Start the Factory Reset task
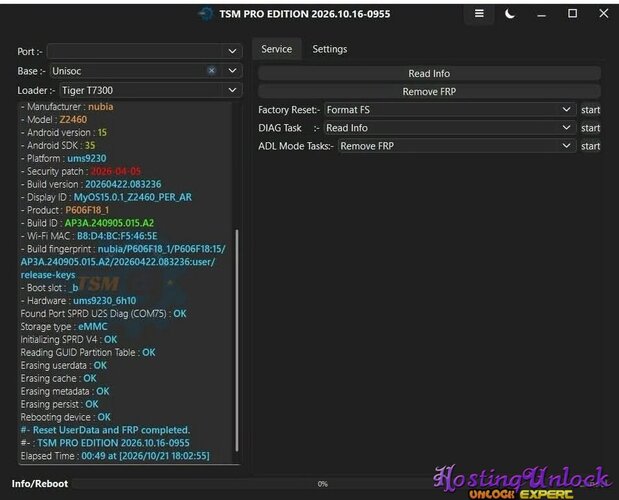Image resolution: width=619 pixels, height=500 pixels. point(590,110)
